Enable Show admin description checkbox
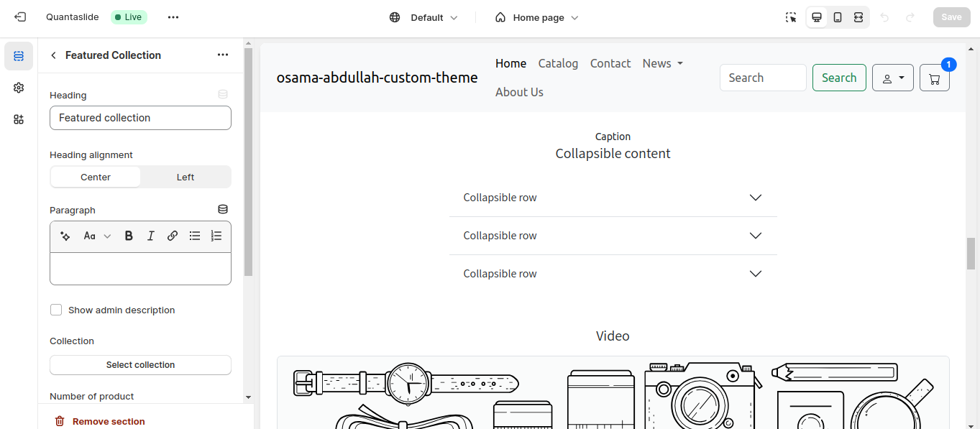The width and height of the screenshot is (980, 429). tap(56, 310)
